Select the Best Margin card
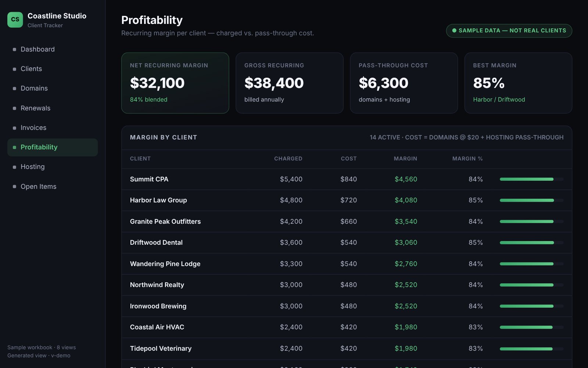 [518, 83]
